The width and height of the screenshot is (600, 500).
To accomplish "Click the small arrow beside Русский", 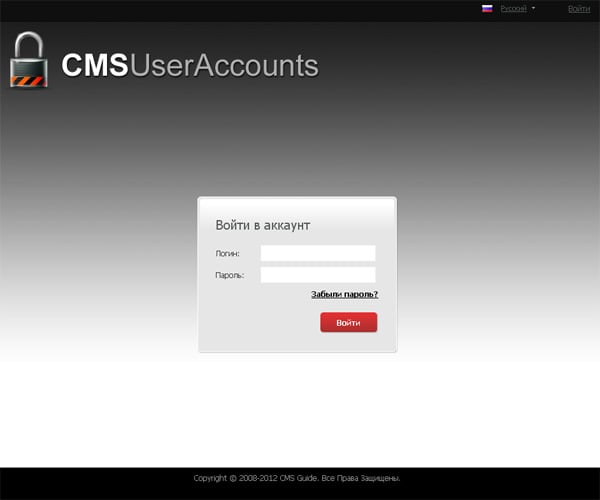I will (534, 8).
